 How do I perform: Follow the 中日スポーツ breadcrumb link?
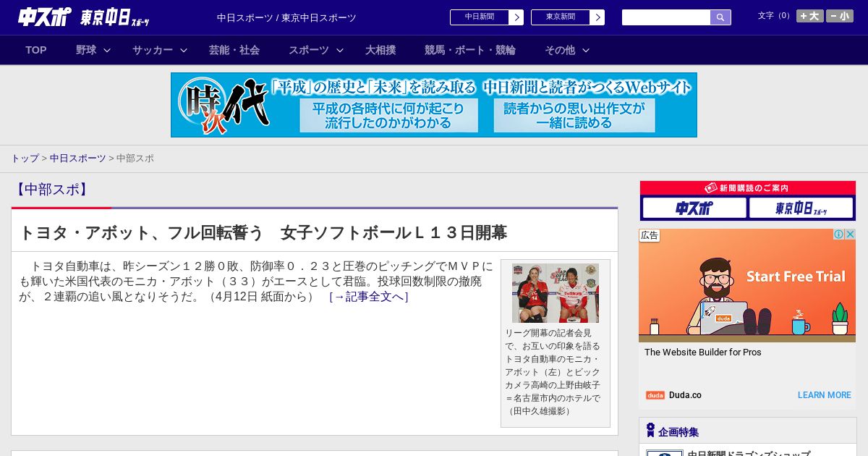coord(78,159)
